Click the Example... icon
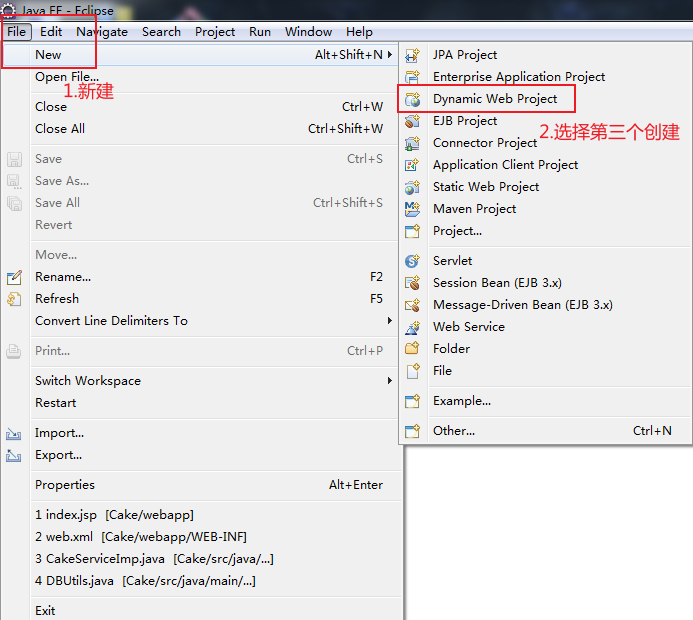 [x=412, y=401]
